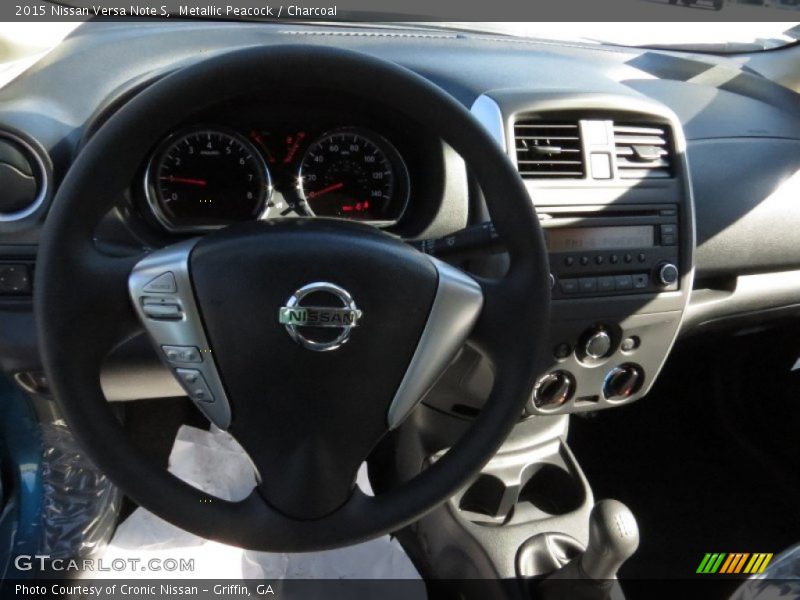Click the right center air vent
This screenshot has height=600, width=800.
pos(642,152)
